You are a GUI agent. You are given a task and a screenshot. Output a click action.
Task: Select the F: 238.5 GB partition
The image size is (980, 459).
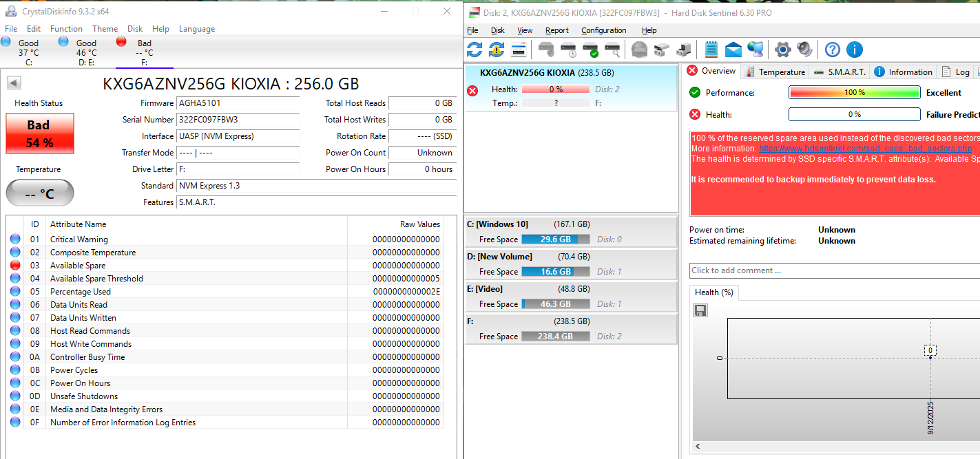[571, 329]
